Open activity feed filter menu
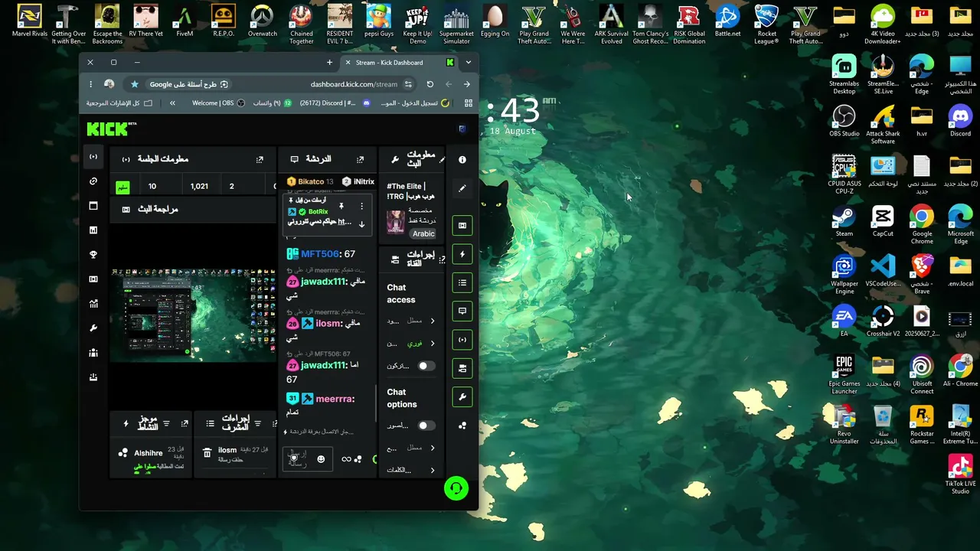The width and height of the screenshot is (980, 551). click(166, 423)
